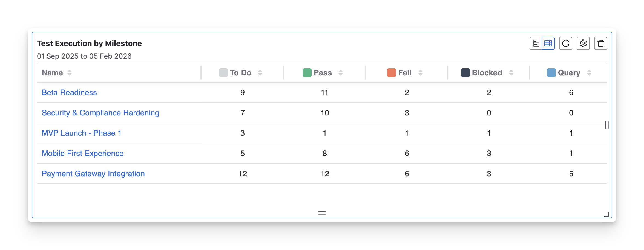Sort by Pass column arrows
This screenshot has height=250, width=644.
(341, 73)
